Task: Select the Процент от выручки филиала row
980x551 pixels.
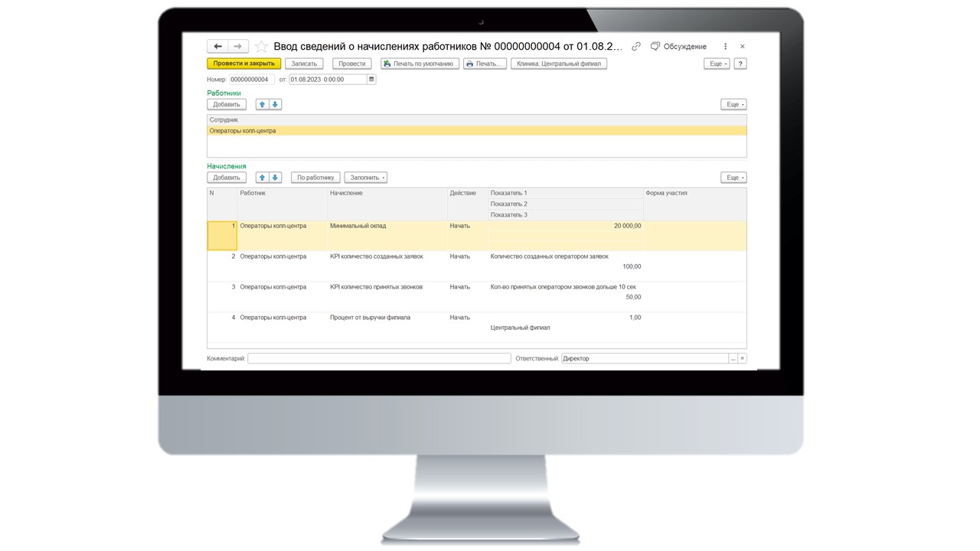Action: tap(370, 318)
